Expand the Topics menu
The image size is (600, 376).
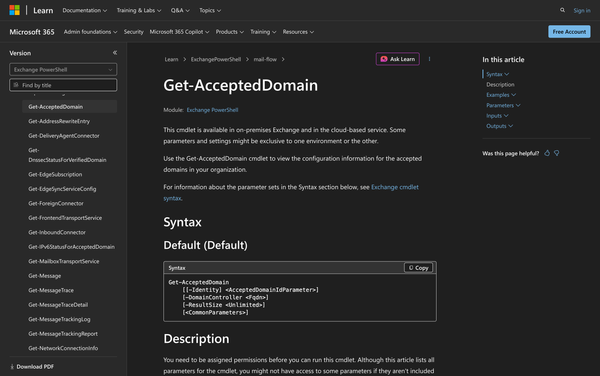(x=210, y=10)
